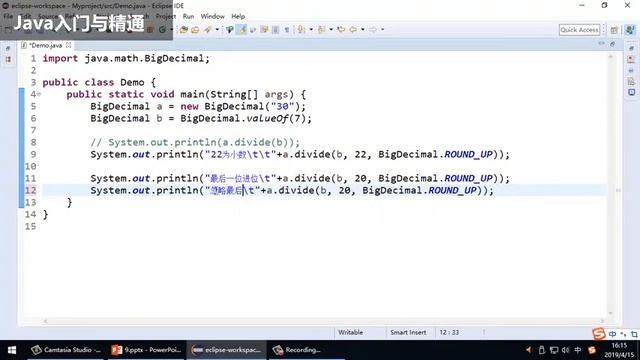This screenshot has width=640, height=360.
Task: Click the horizontal scrollbar left arrow
Action: 45,321
